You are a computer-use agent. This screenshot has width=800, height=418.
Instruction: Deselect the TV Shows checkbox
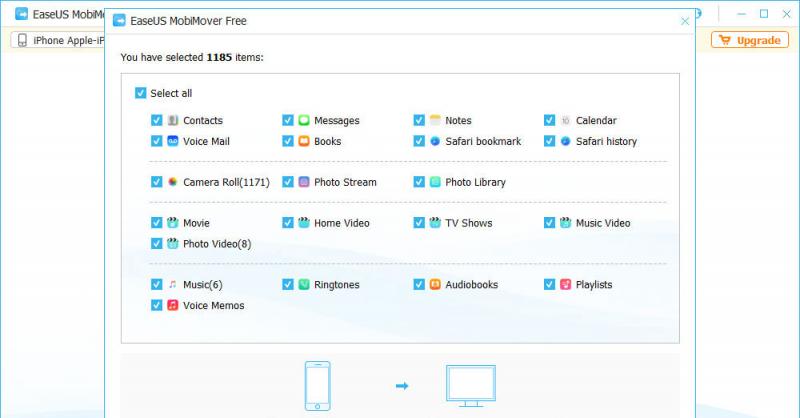point(419,223)
